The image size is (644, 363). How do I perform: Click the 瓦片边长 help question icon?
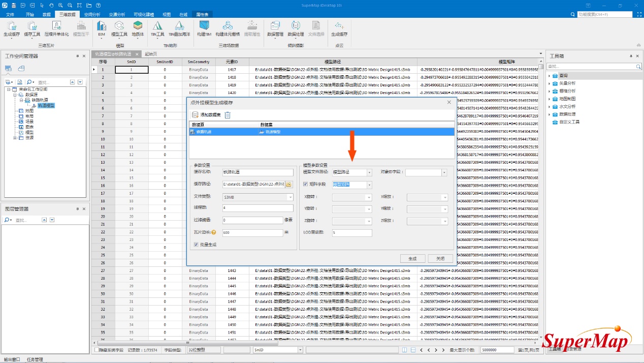[x=214, y=233]
